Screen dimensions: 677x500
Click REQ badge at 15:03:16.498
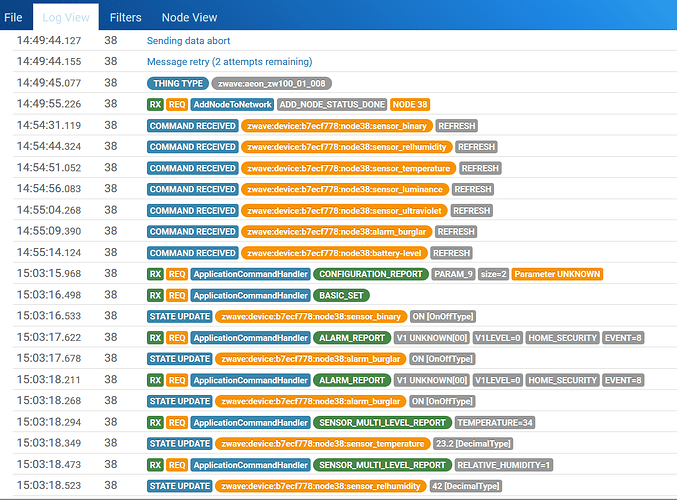click(177, 295)
